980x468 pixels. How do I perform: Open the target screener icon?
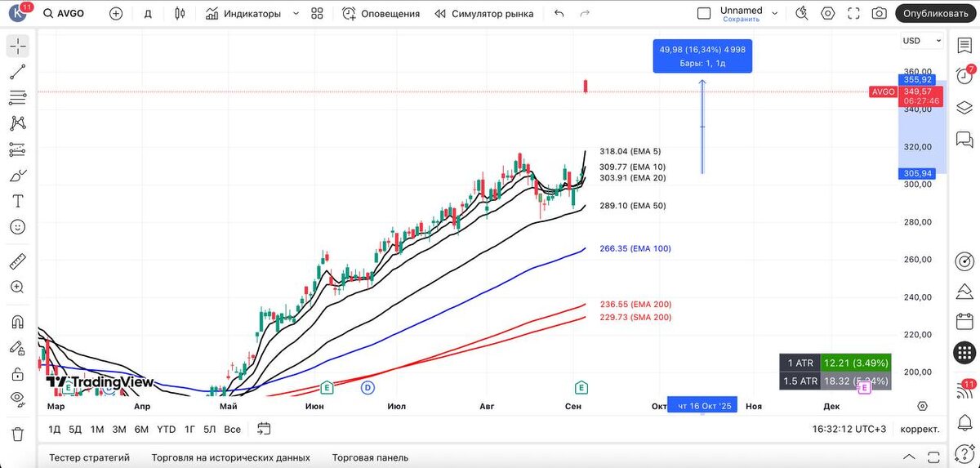(964, 261)
